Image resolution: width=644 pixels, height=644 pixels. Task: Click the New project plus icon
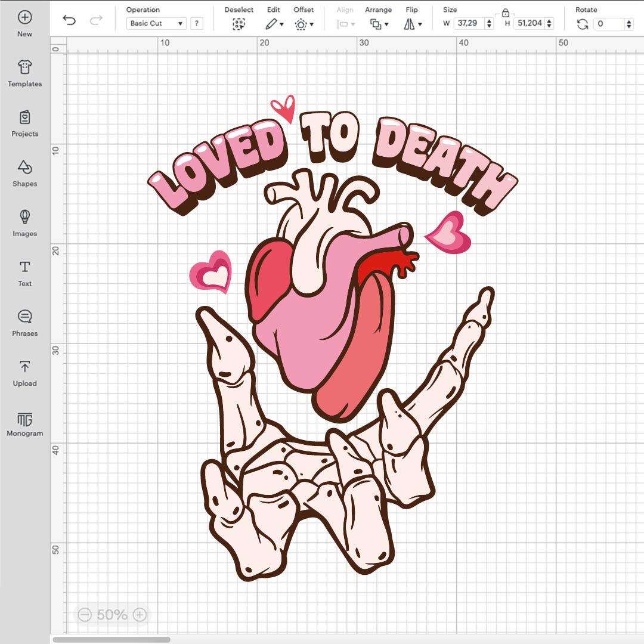coord(24,17)
